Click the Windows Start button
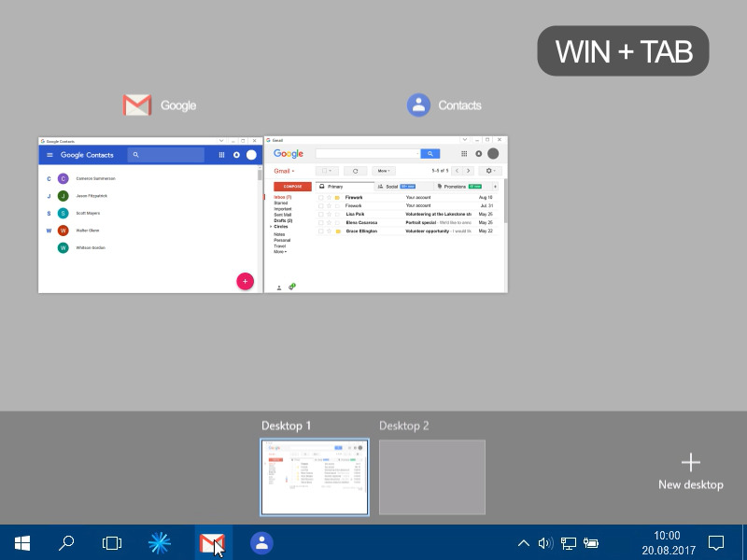Screen dimensions: 747x560 coord(21,543)
